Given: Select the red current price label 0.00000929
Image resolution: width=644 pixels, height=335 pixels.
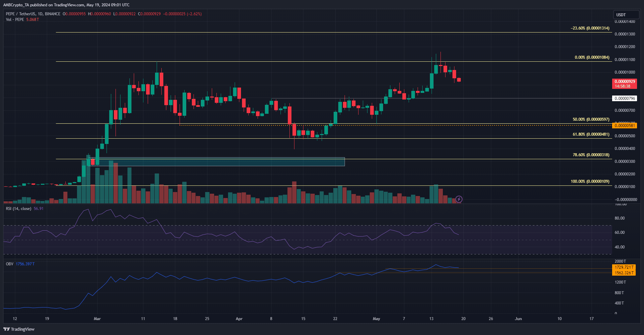Looking at the screenshot, I should pos(624,84).
